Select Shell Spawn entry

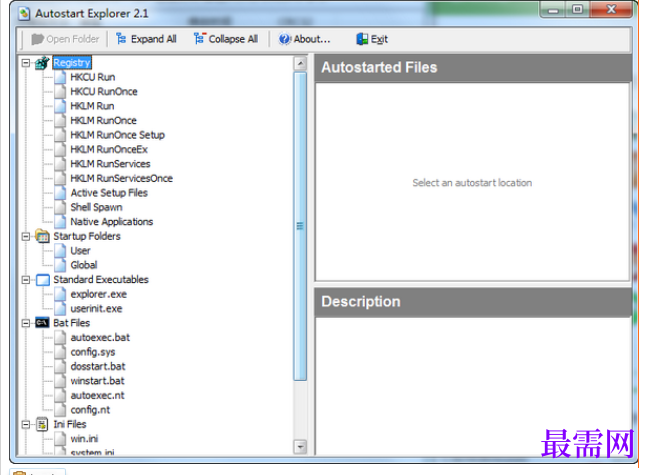[96, 207]
